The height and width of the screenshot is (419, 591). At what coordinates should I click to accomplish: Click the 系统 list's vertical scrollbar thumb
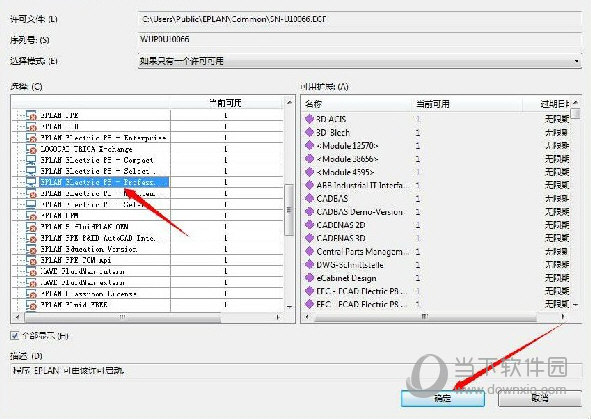289,210
